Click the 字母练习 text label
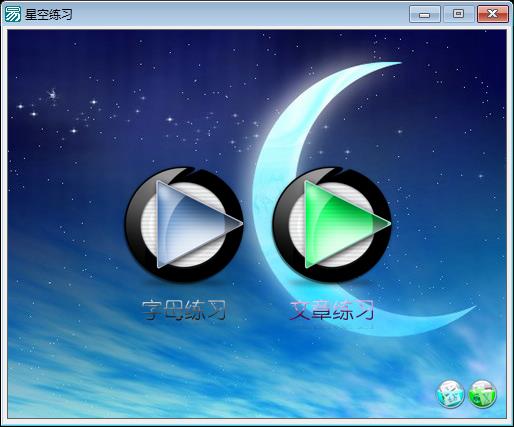The image size is (514, 427). tap(184, 310)
